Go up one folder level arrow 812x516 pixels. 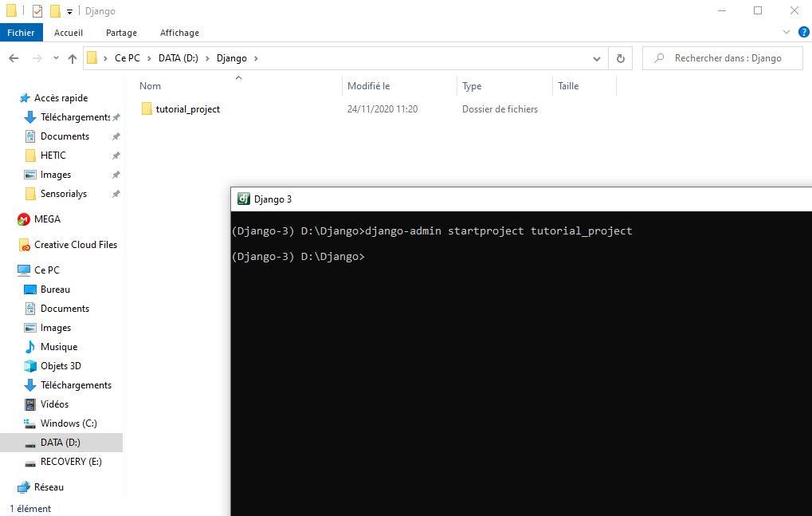point(73,58)
